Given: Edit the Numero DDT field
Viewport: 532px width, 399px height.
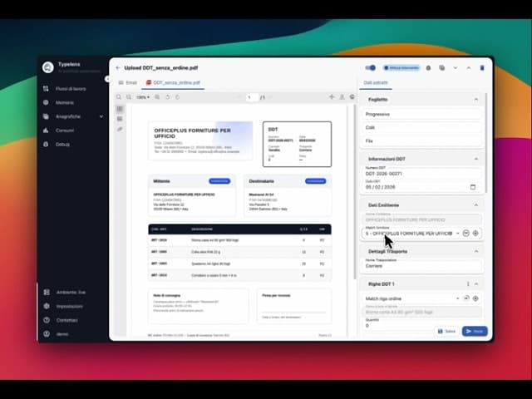Looking at the screenshot, I should coord(421,172).
